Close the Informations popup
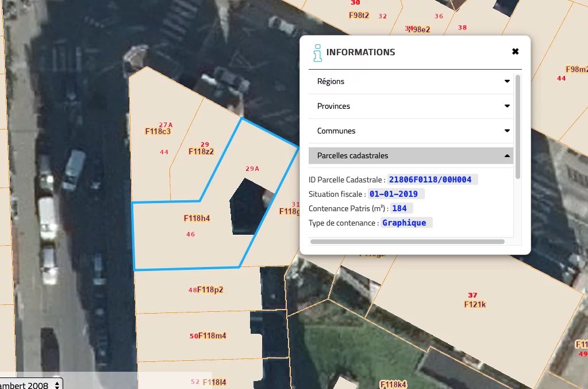Screen dimensions: 588x389 [516, 52]
